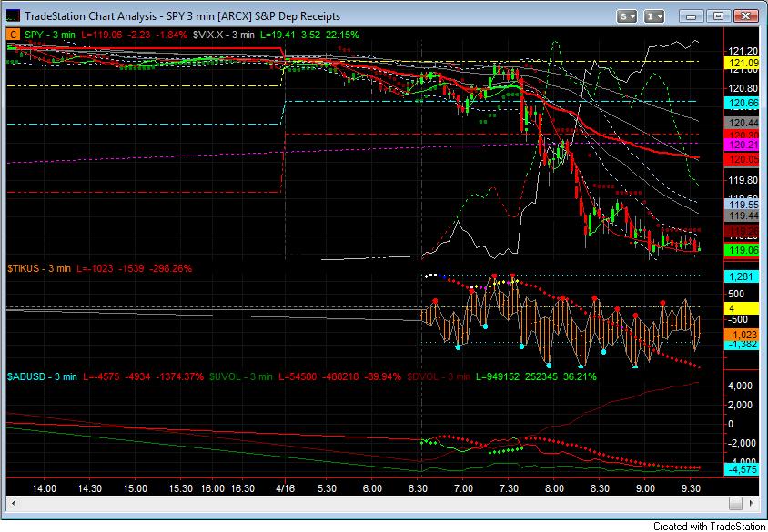
Task: Click the 2,000 axis label in bottom pane
Action: [741, 405]
